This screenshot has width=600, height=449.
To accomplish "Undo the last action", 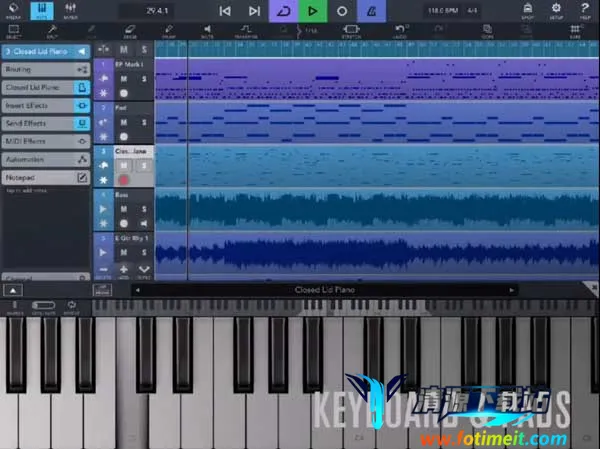I will [400, 31].
